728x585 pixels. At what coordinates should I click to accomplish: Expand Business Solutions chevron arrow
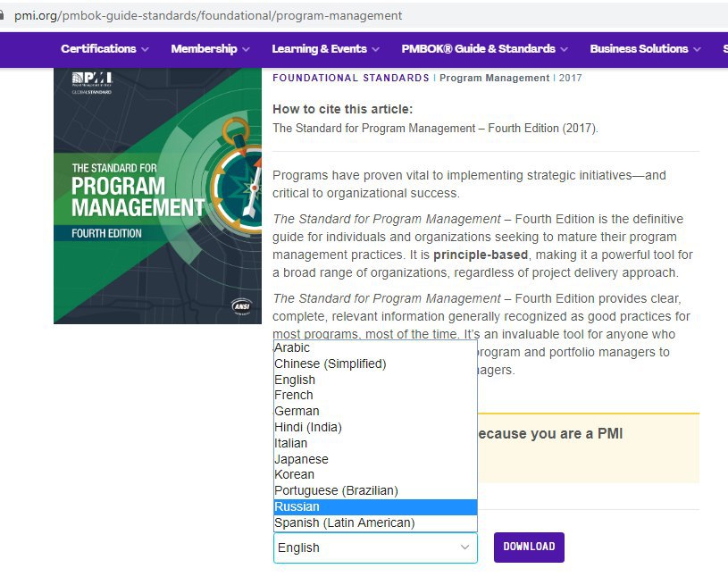(697, 49)
